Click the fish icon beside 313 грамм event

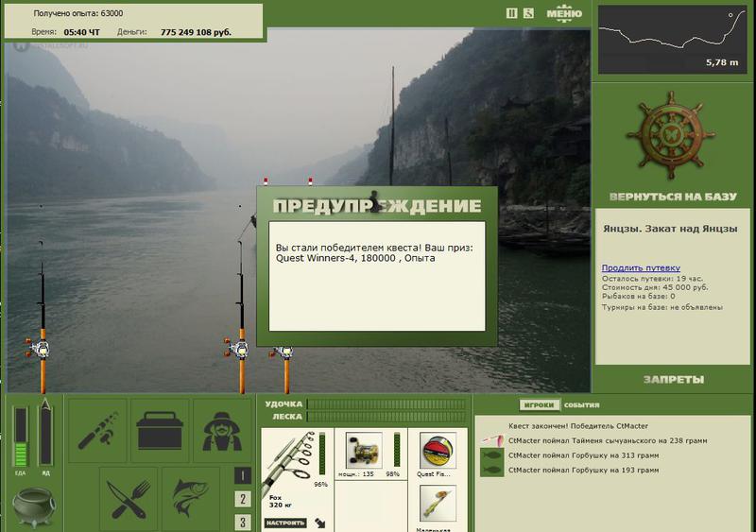pyautogui.click(x=492, y=455)
